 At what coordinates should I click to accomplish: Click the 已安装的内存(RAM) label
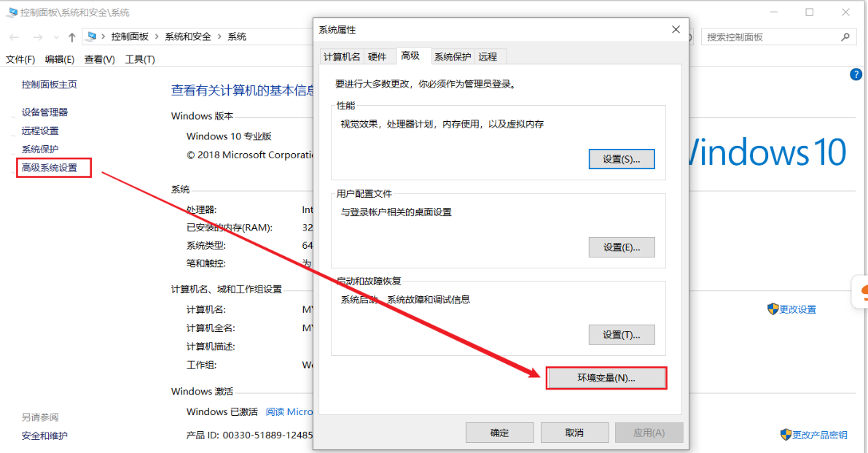[x=230, y=228]
